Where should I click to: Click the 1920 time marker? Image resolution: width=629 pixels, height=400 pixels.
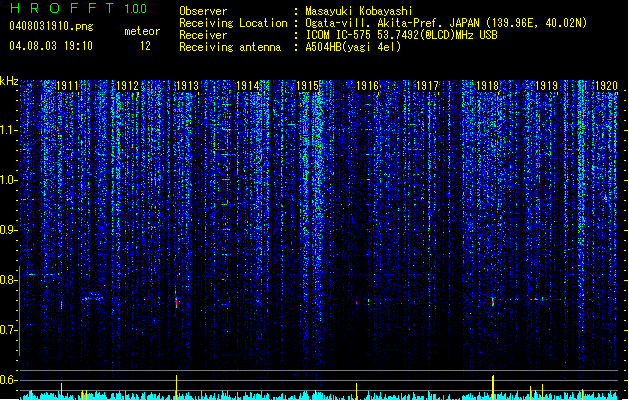[x=607, y=86]
